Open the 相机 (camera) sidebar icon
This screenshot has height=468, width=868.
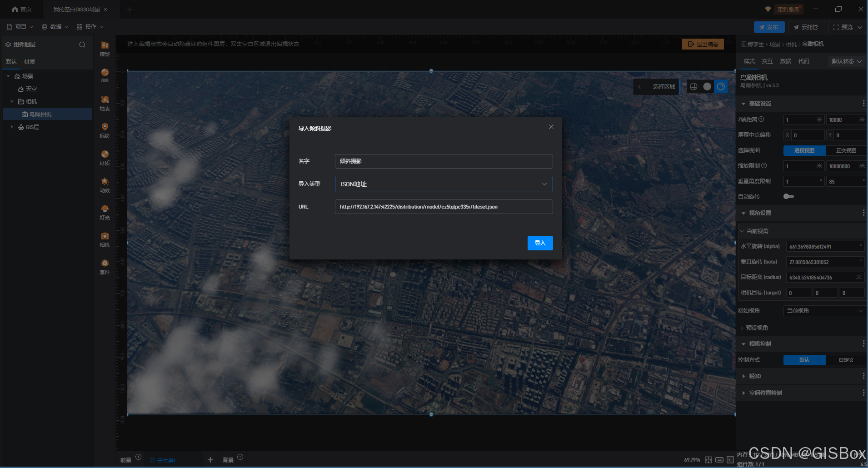105,239
